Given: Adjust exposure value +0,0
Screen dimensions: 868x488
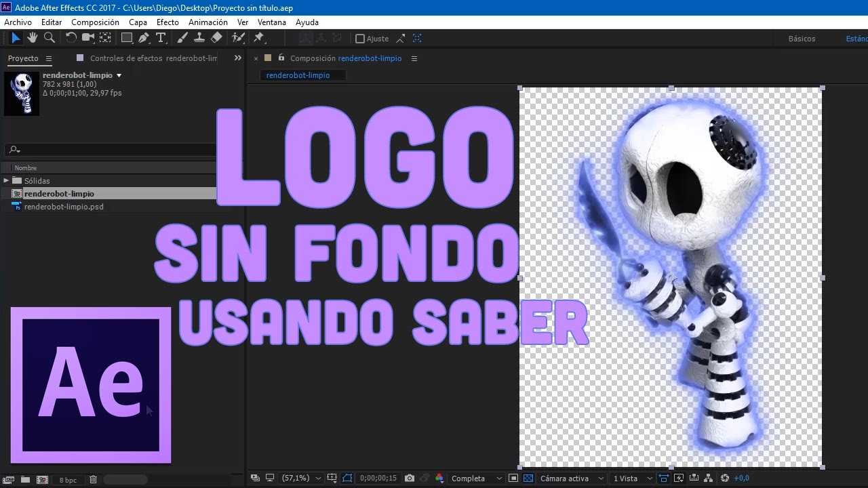Looking at the screenshot, I should (x=741, y=478).
